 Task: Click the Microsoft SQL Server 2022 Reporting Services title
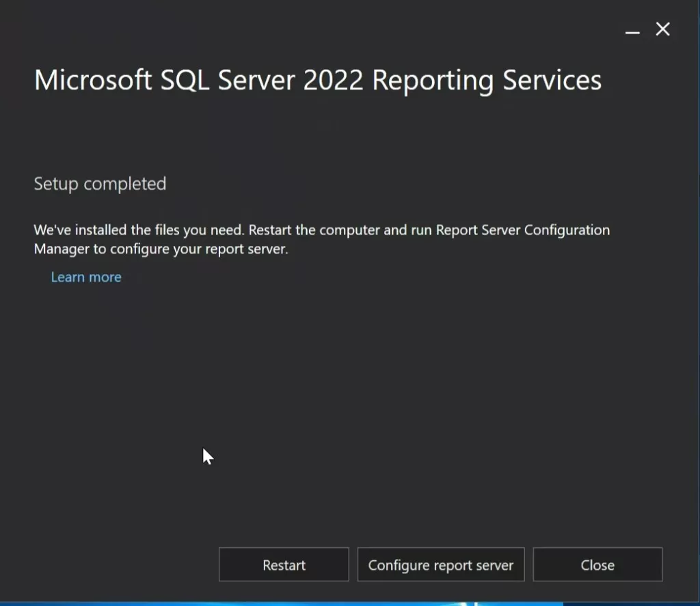[318, 81]
